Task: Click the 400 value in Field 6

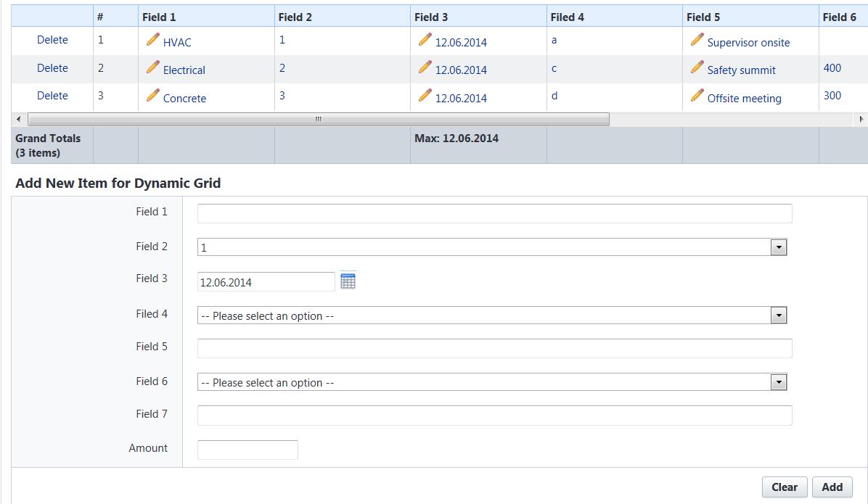Action: click(832, 68)
